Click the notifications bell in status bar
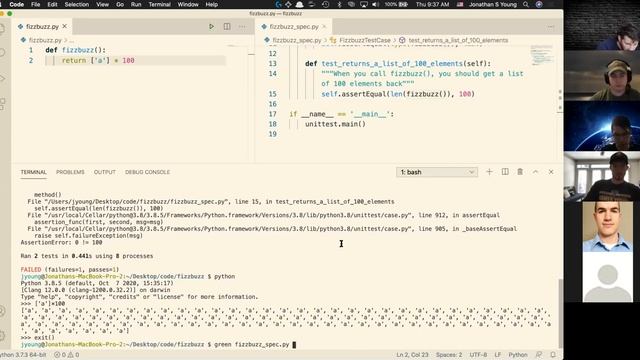Viewport: 640px width, 360px height. 553,355
